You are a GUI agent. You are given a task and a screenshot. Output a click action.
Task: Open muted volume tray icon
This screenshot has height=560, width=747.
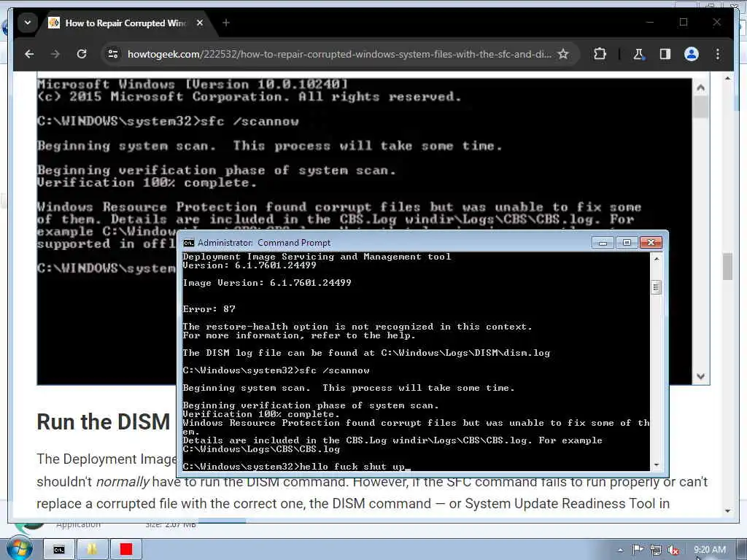[x=673, y=550]
